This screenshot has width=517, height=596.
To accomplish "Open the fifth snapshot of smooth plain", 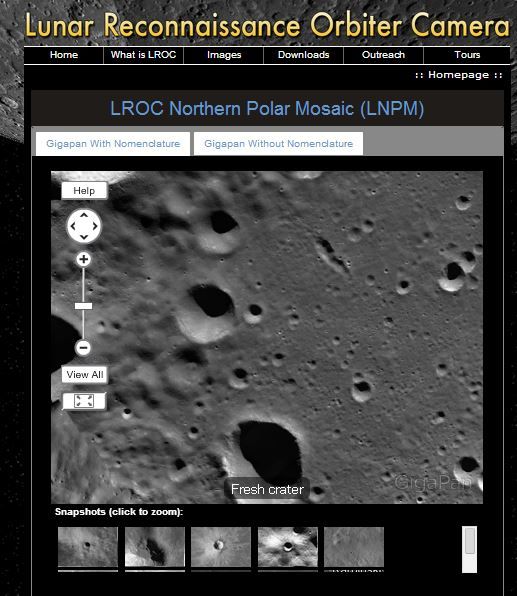I will pos(354,547).
